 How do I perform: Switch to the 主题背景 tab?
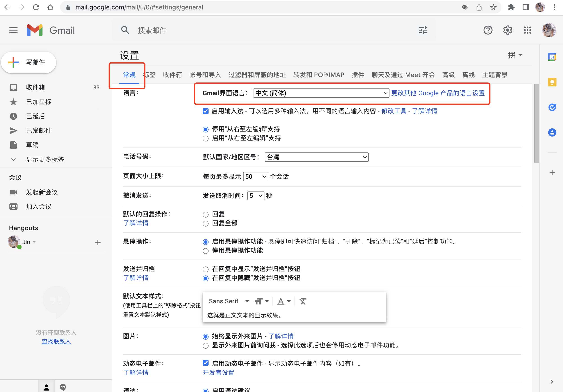[x=495, y=75]
